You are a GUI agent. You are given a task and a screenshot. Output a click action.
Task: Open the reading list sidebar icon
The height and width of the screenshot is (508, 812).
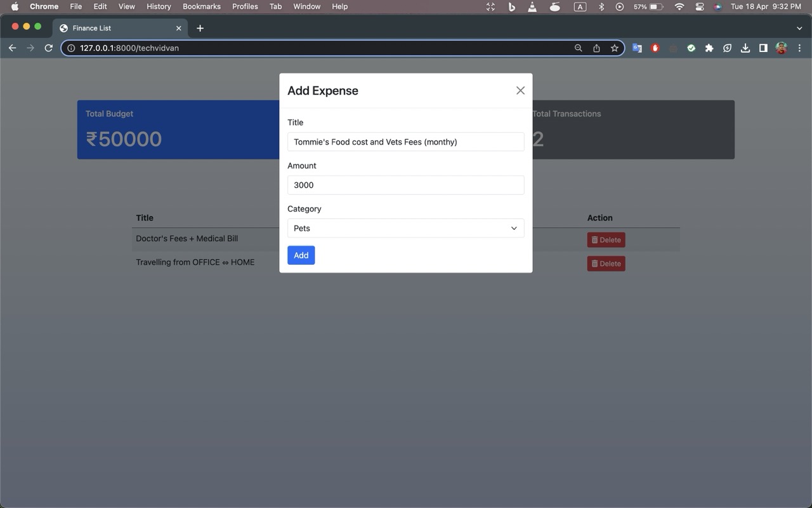763,48
